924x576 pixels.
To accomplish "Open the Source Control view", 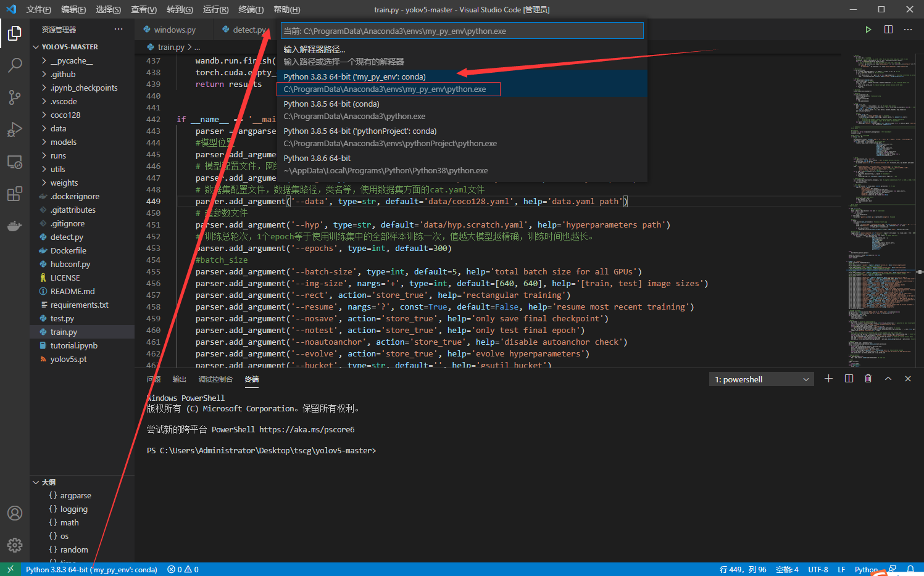I will pos(15,97).
